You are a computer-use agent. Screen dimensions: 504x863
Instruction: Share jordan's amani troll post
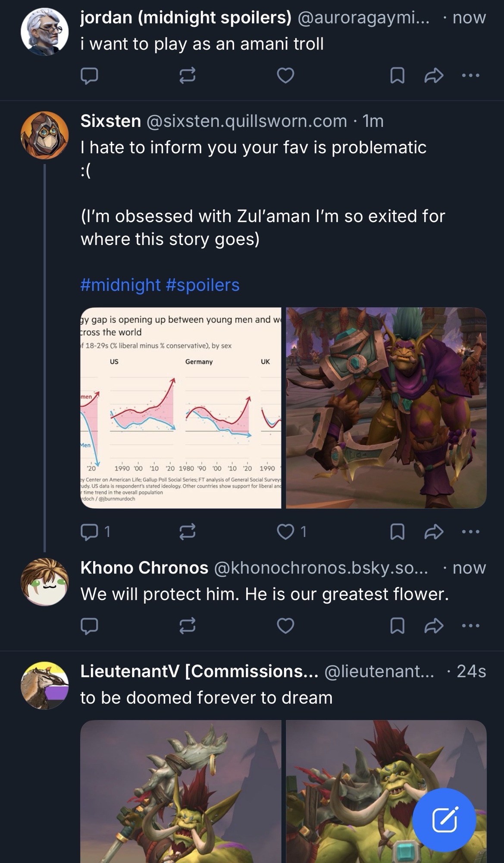point(434,76)
